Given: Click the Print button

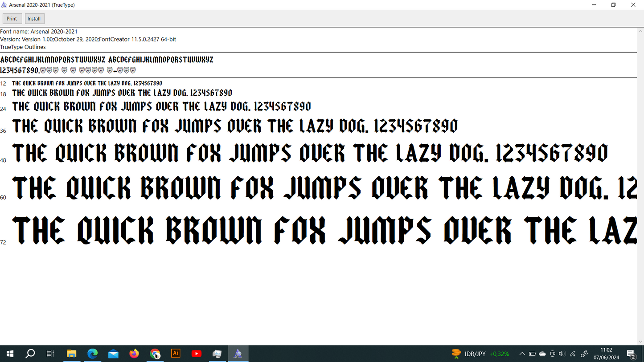Looking at the screenshot, I should pos(12,18).
